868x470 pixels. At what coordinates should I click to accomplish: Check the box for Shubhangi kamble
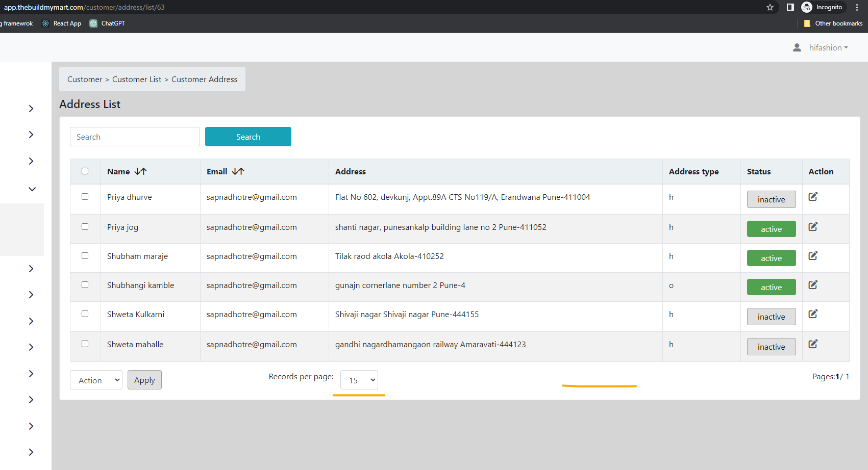(x=85, y=285)
